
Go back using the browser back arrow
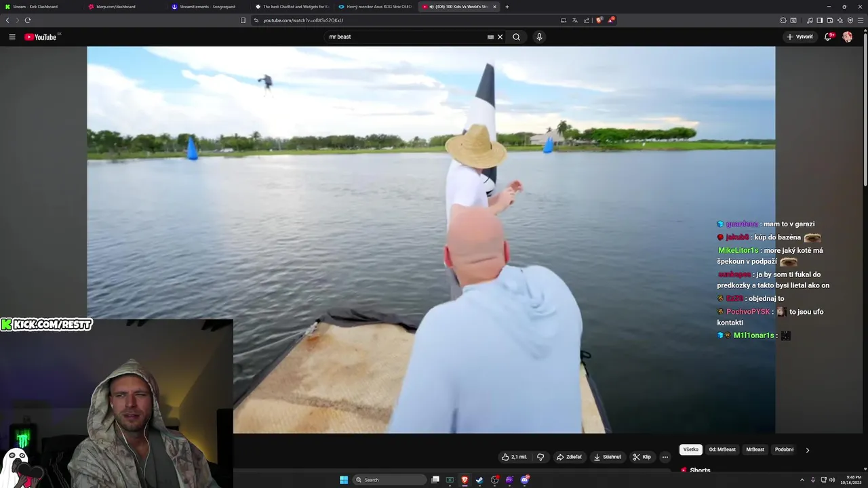point(7,20)
